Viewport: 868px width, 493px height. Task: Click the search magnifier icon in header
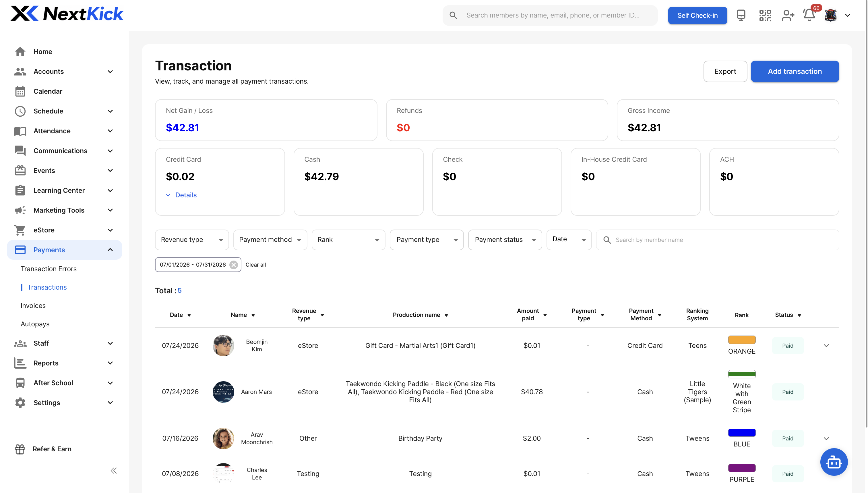tap(453, 15)
